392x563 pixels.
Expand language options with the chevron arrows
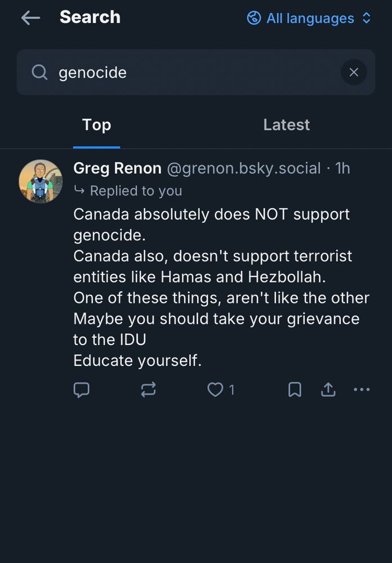367,18
